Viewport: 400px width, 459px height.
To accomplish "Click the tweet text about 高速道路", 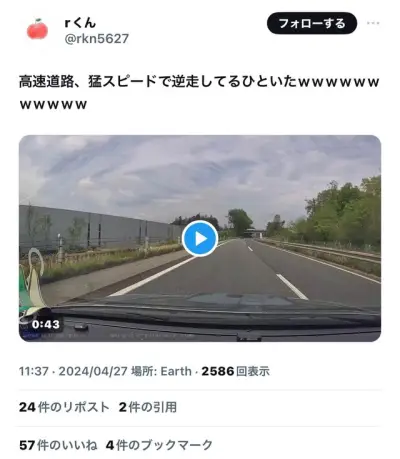I will point(199,93).
